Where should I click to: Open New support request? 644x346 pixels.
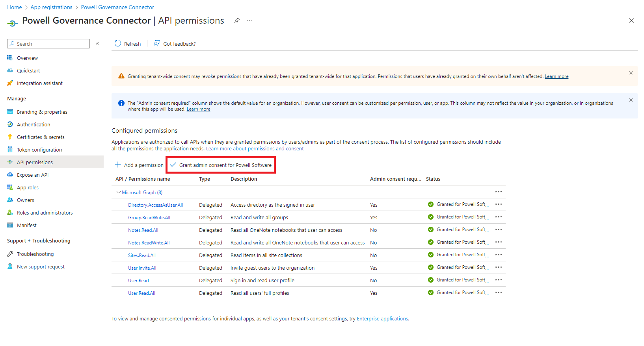pyautogui.click(x=41, y=266)
